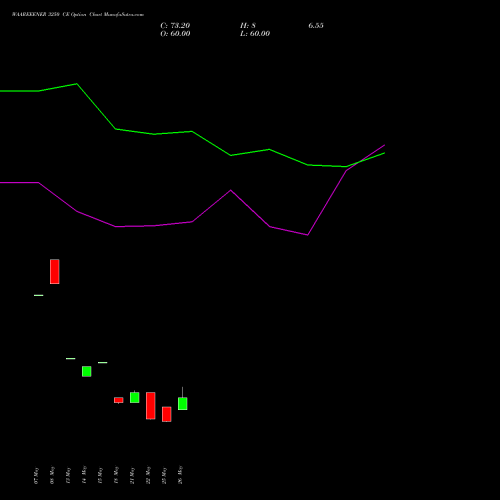Select the red candle for 23 May
Image resolution: width=500 pixels, height=500 pixels.
click(x=167, y=414)
